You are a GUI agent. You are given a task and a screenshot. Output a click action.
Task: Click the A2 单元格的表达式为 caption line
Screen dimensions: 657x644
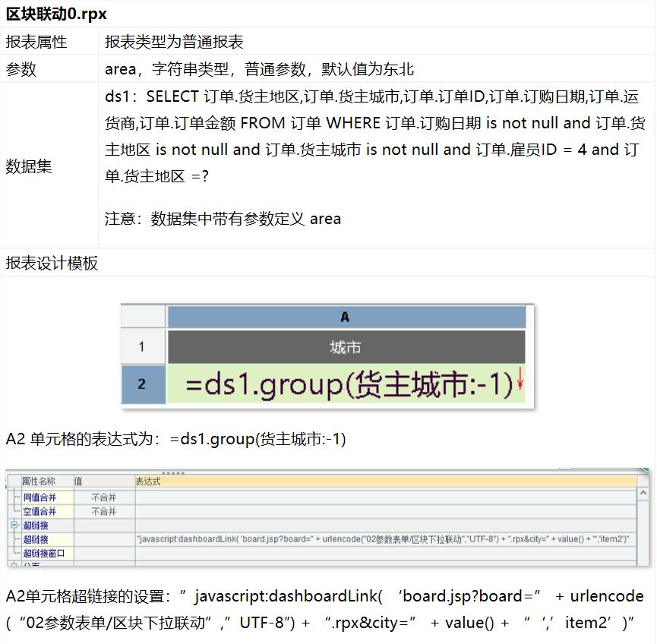[175, 439]
